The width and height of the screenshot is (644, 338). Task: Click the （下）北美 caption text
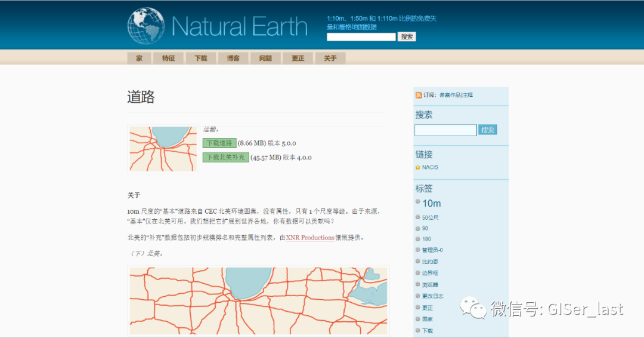coord(146,254)
